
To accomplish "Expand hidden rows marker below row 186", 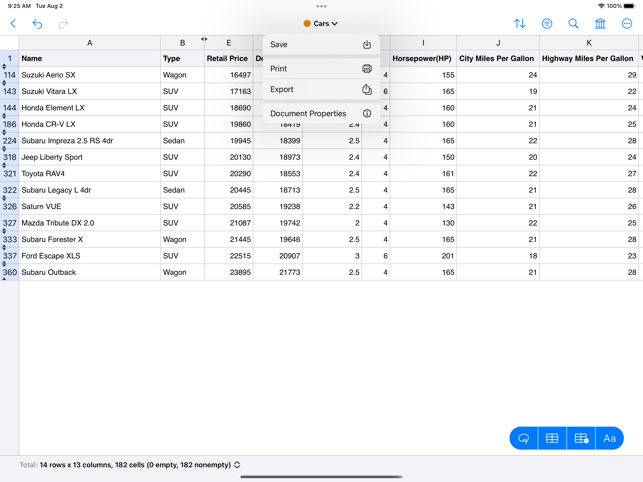I will (4, 132).
